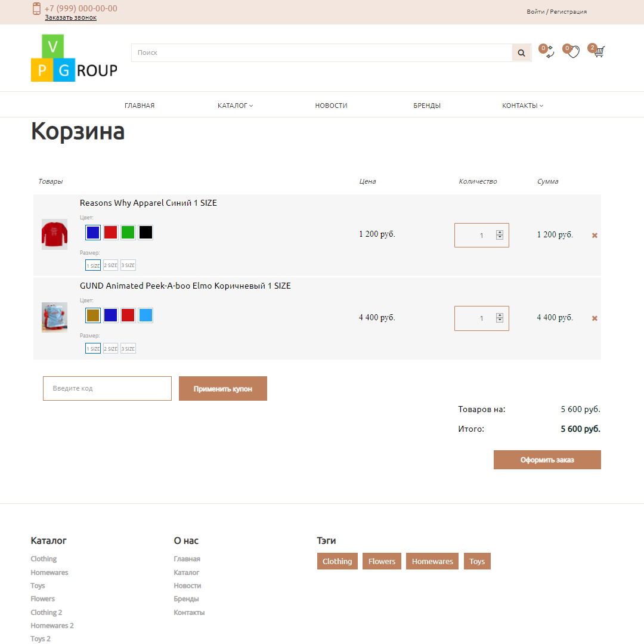Open the cart showing 2 items
644x644 pixels.
pos(597,52)
